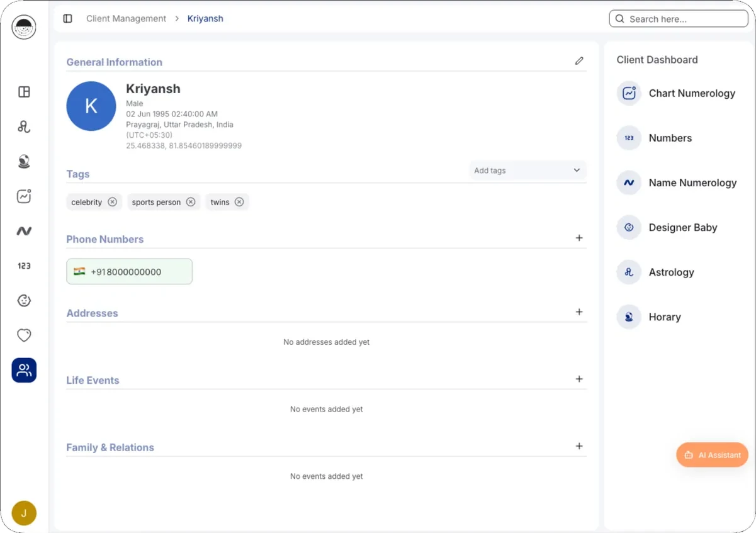
Task: Click the coordinates 25.468338 text
Action: [184, 145]
